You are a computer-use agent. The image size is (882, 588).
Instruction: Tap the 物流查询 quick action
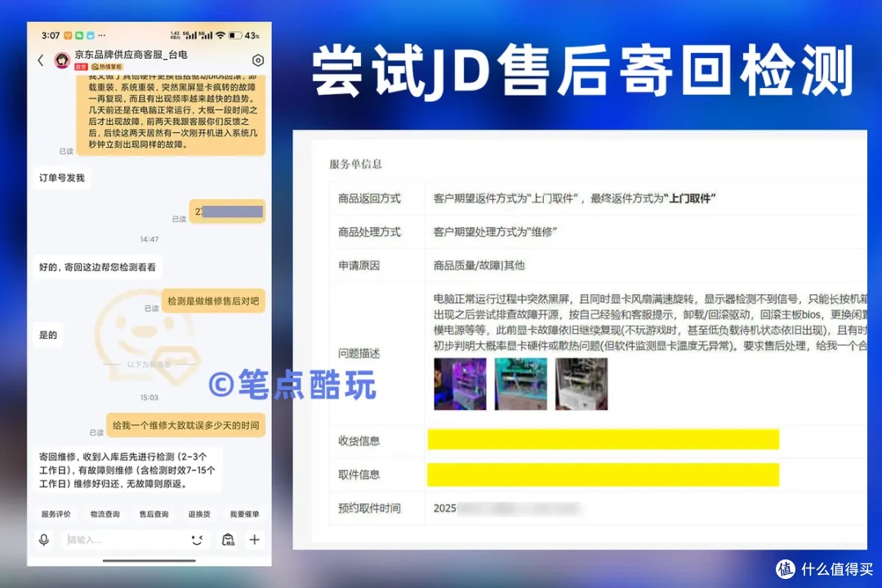[105, 514]
